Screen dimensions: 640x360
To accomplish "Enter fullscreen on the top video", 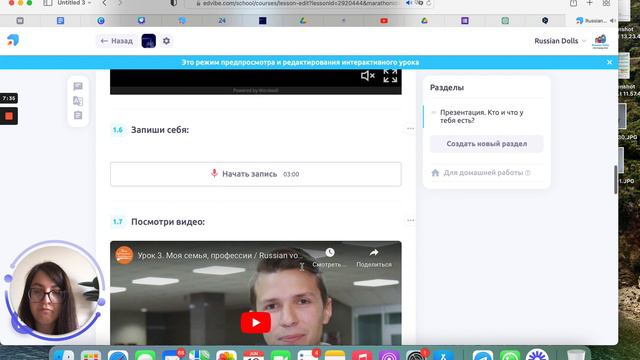I will pyautogui.click(x=390, y=76).
